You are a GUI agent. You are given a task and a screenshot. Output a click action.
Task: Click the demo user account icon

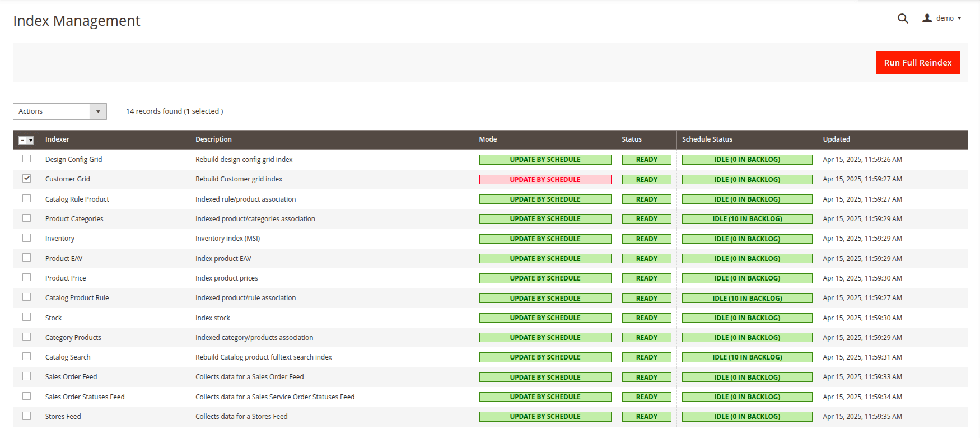click(927, 18)
